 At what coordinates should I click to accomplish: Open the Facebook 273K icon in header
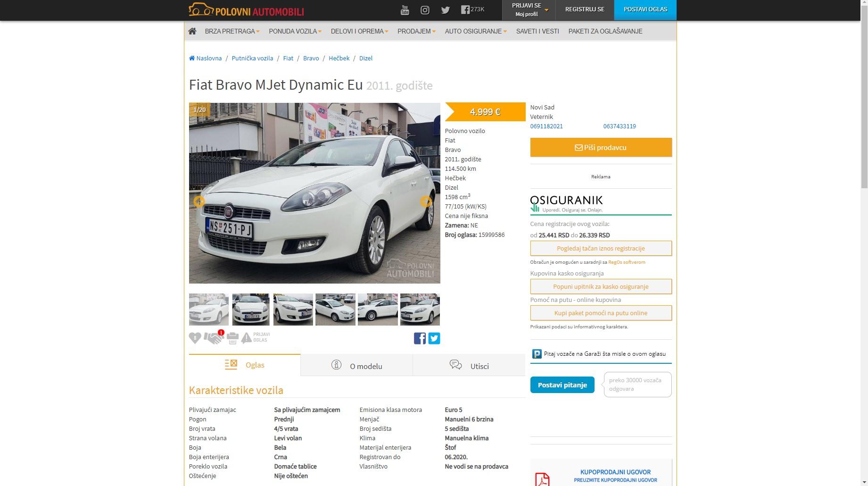472,9
